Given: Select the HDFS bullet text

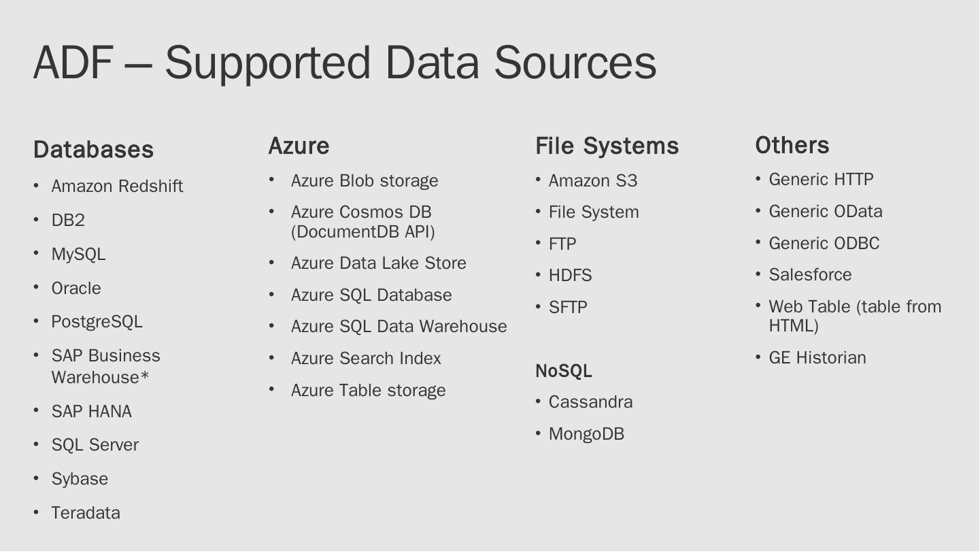Looking at the screenshot, I should point(570,275).
